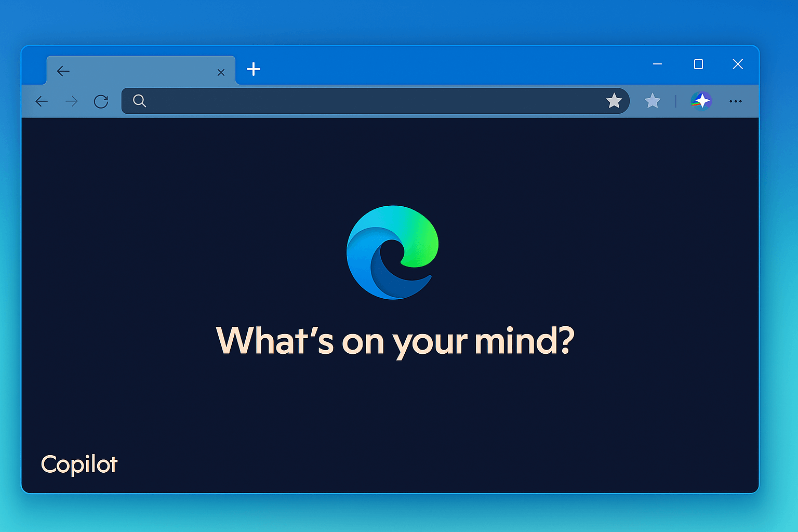Click the back arrow inside the tab
Viewport: 798px width, 532px height.
coord(63,71)
